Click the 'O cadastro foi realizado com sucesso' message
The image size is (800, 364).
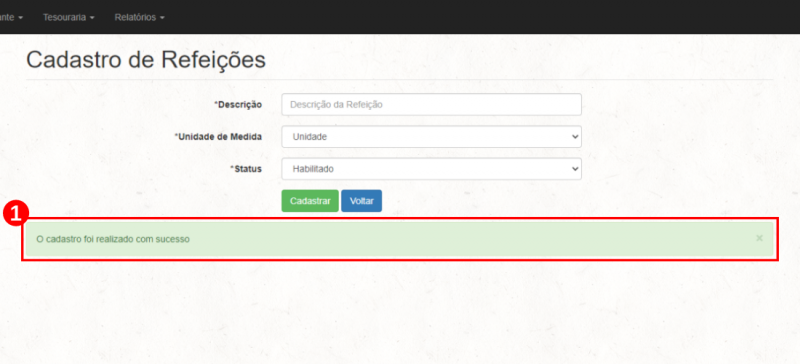(113, 239)
